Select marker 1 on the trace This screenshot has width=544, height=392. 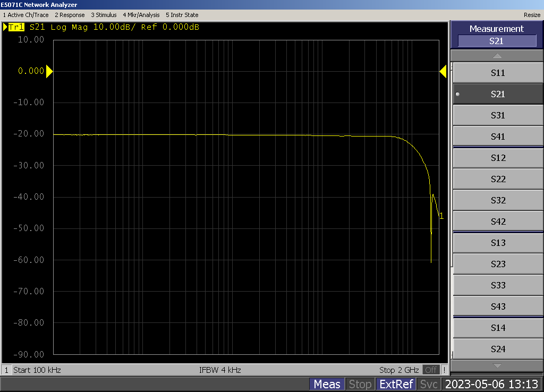pos(441,216)
